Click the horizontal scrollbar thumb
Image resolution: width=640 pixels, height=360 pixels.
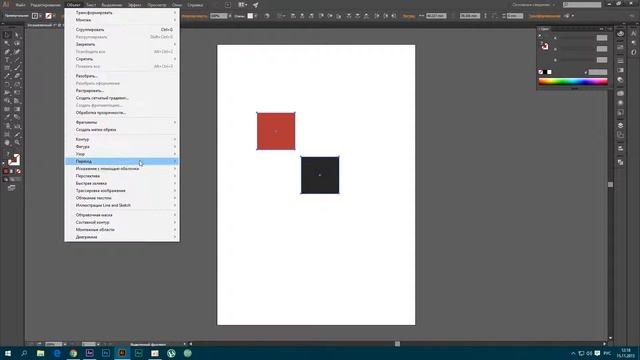tap(397, 344)
